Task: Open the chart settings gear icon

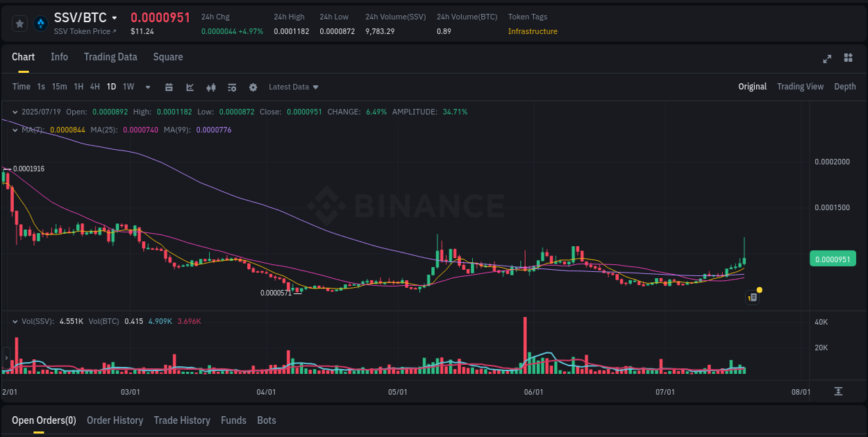Action: click(253, 87)
